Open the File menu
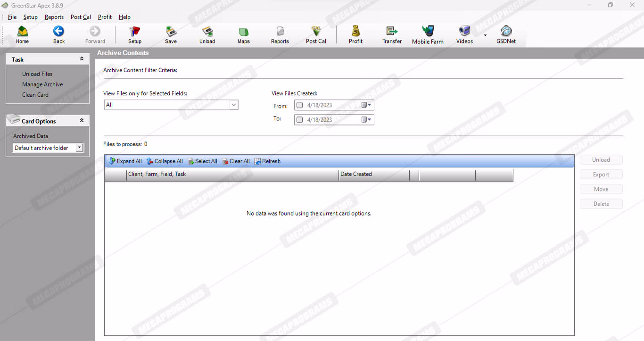This screenshot has width=644, height=341. 12,17
